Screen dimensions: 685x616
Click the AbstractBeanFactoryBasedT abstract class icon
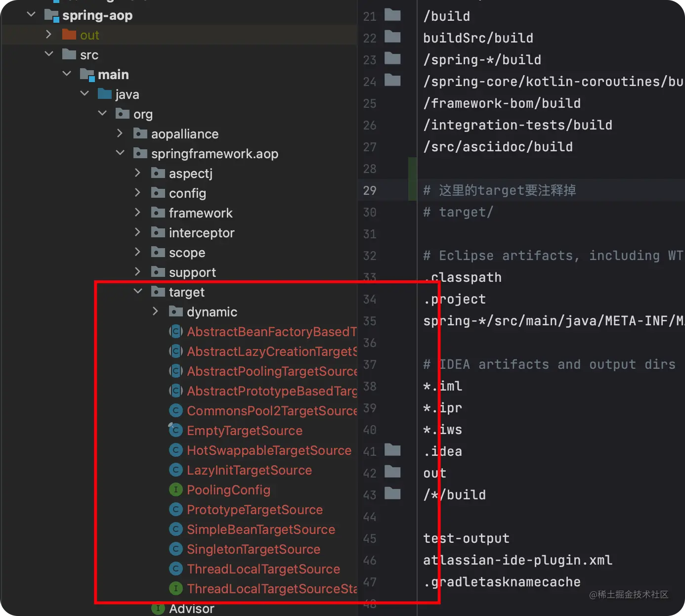pyautogui.click(x=176, y=331)
